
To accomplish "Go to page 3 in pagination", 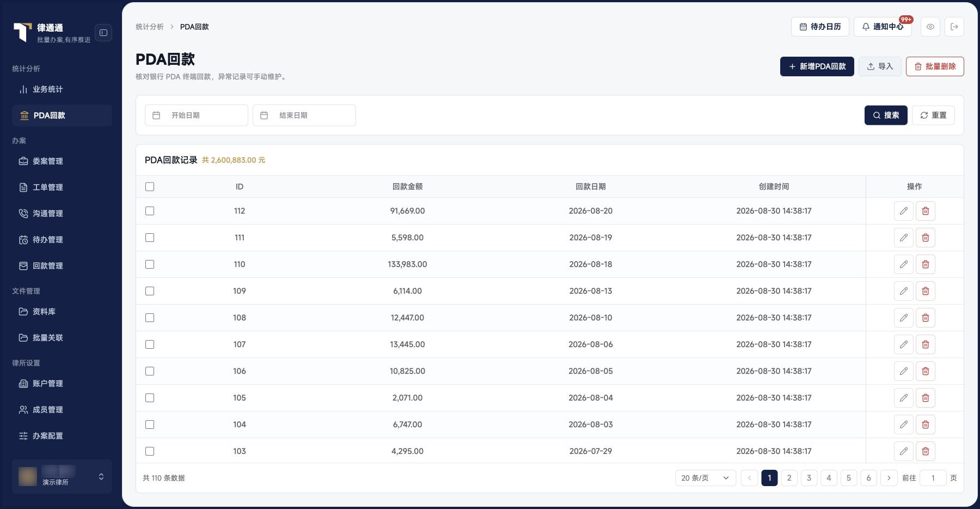I will coord(809,478).
